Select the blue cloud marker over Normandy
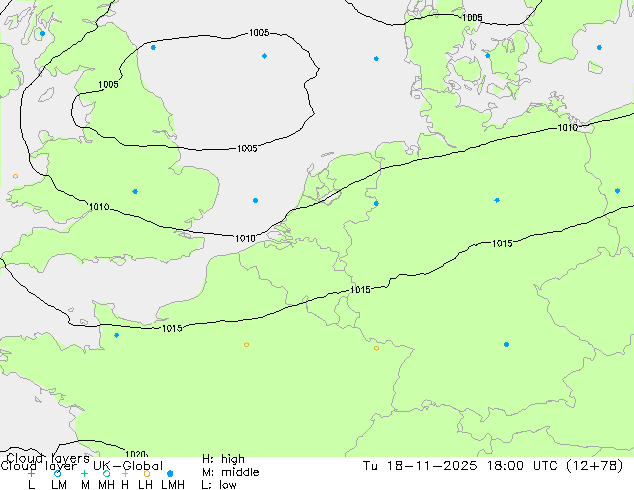This screenshot has width=634, height=490. coord(116,336)
